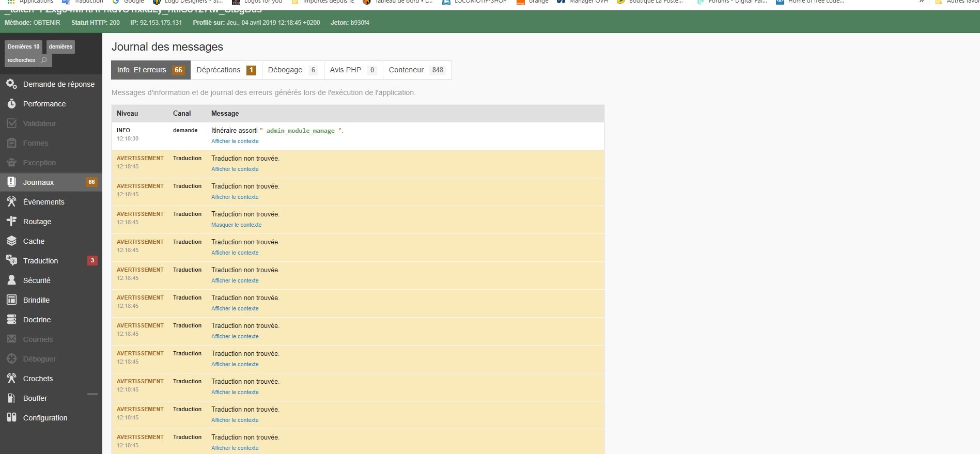Image resolution: width=980 pixels, height=454 pixels.
Task: Open the Performance panel
Action: [x=51, y=104]
